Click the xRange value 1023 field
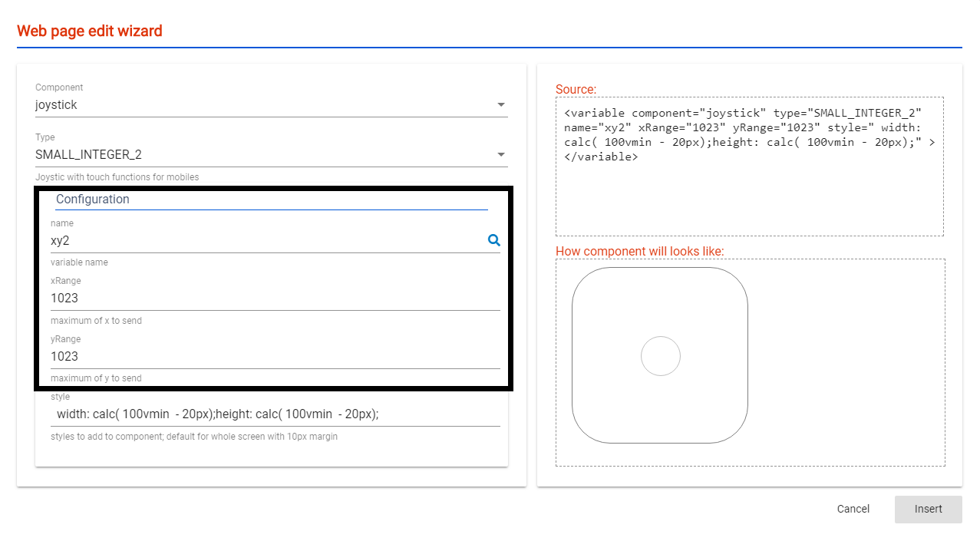Viewport: 980px width, 541px height. 230,298
